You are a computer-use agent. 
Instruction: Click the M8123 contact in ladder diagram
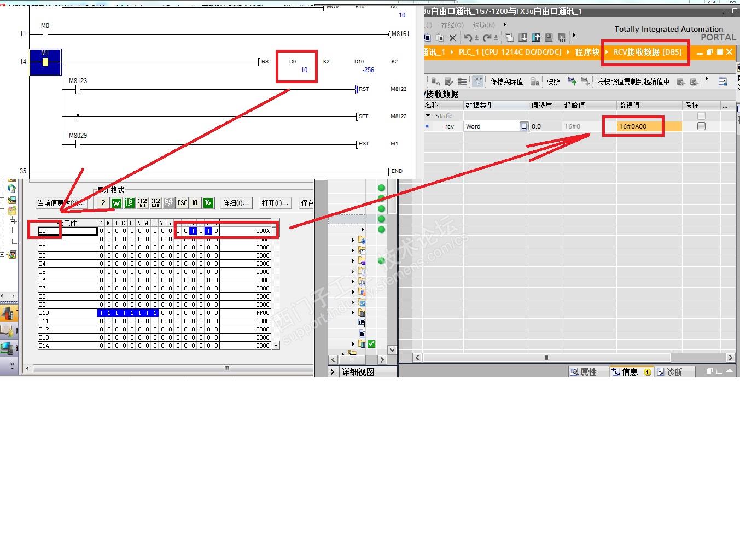coord(78,89)
